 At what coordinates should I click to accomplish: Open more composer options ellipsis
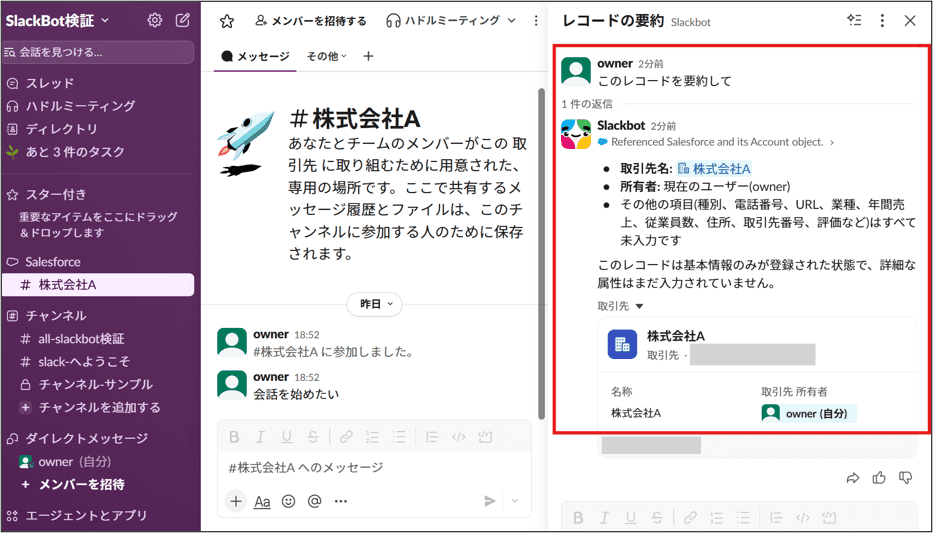pyautogui.click(x=341, y=501)
